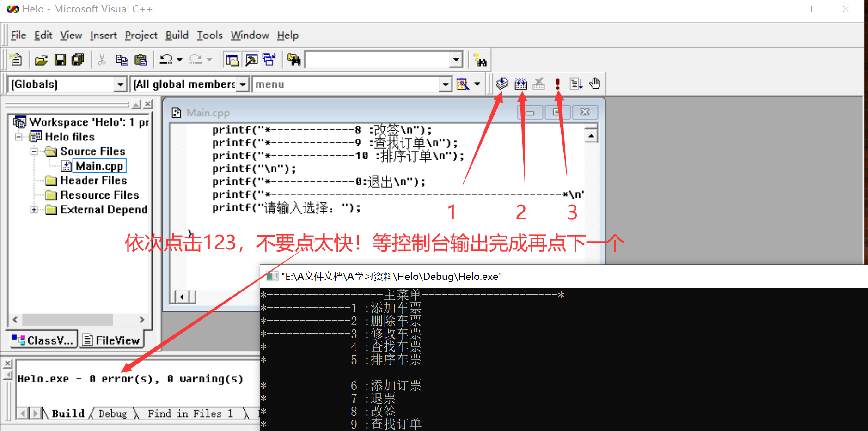The width and height of the screenshot is (868, 431).
Task: Select the Resource Files folder
Action: 99,195
